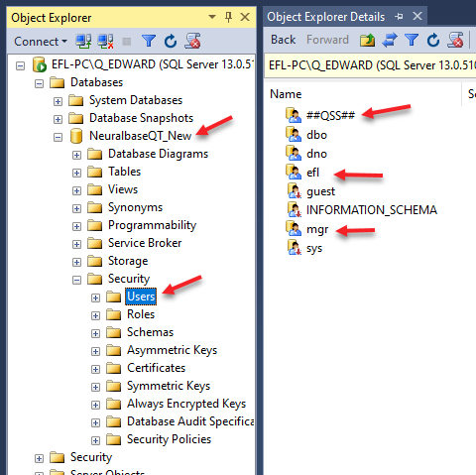Close the Object Explorer panel
476x475 pixels.
pyautogui.click(x=245, y=17)
